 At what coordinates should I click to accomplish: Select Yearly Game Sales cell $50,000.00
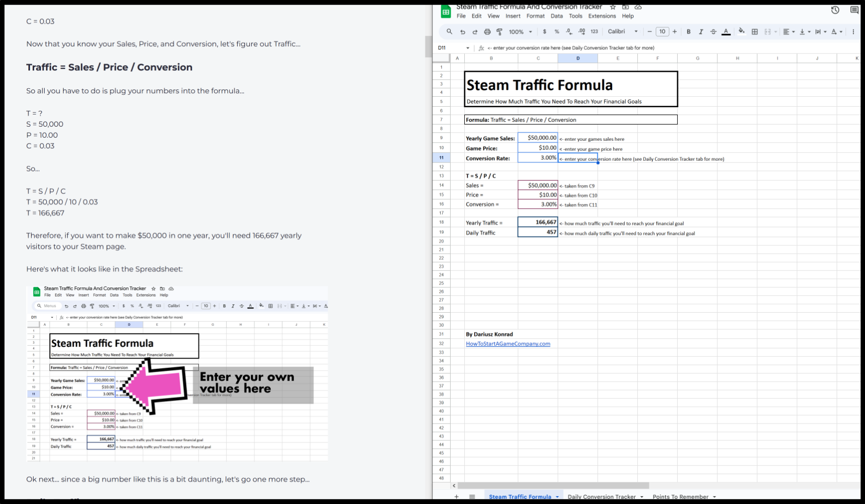(x=538, y=138)
